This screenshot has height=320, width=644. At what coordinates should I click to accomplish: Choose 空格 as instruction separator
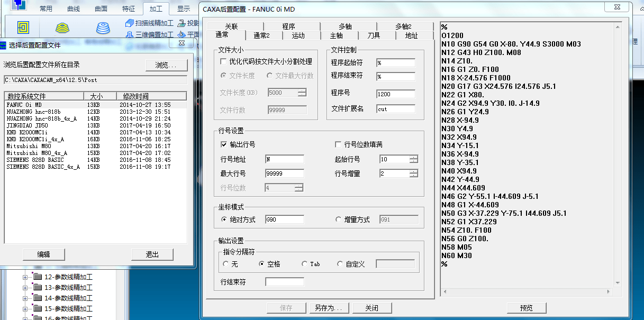coord(261,264)
